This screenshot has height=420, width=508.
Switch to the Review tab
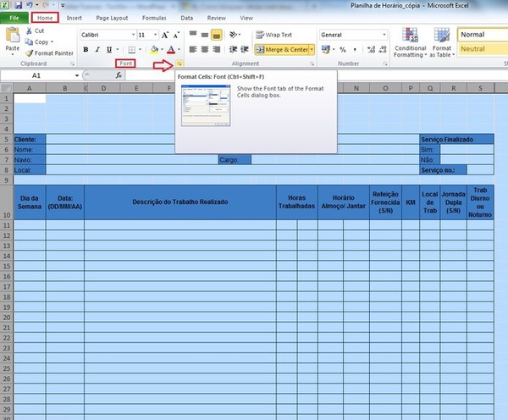(217, 18)
